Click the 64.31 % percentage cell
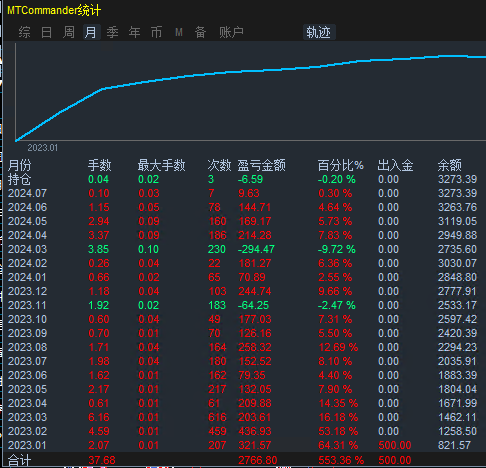 pyautogui.click(x=338, y=445)
